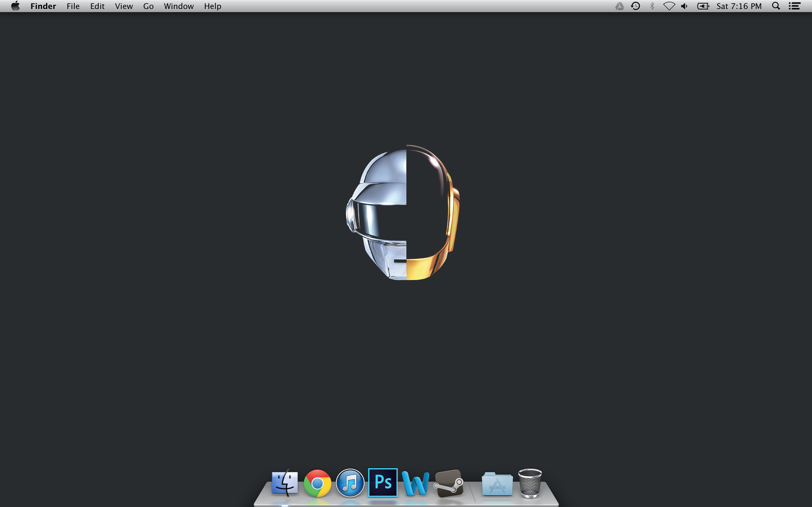Click the Sat 7:16 PM clock
Image resolution: width=812 pixels, height=507 pixels.
[x=739, y=6]
